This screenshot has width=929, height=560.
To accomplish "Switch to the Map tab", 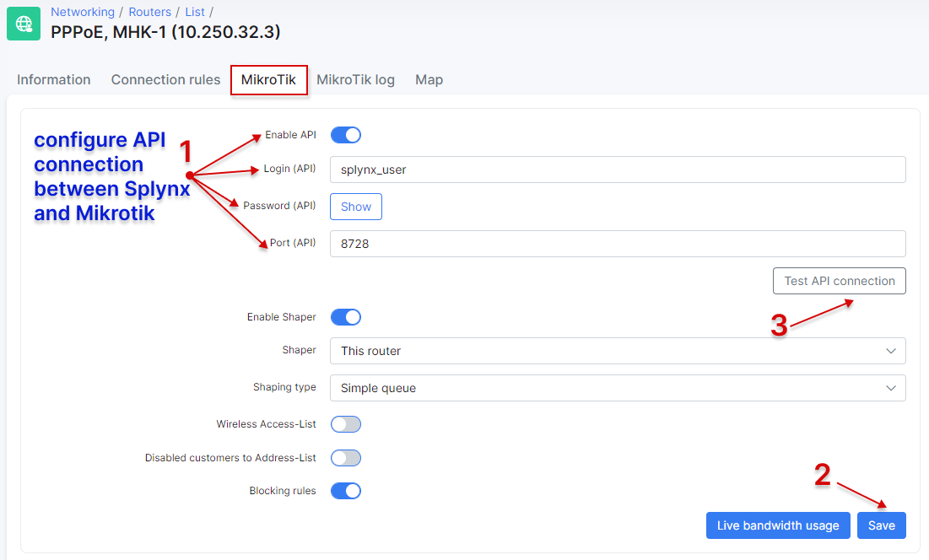I will [429, 79].
